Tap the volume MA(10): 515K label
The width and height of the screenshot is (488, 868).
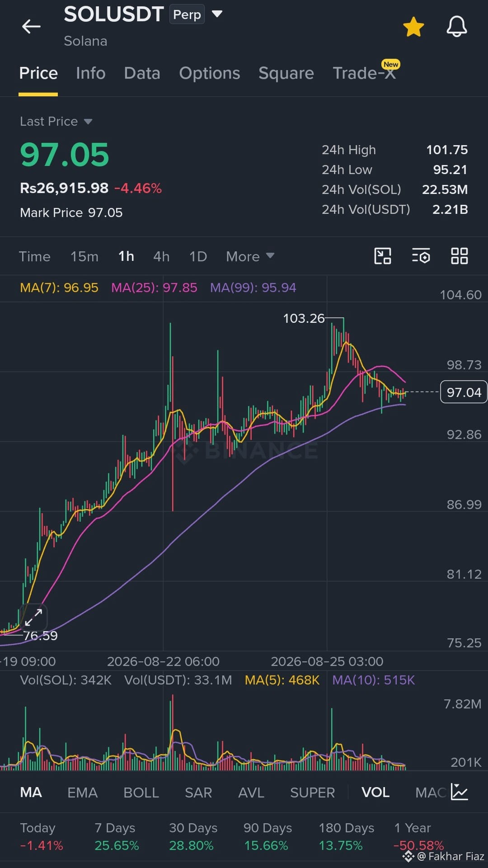click(x=373, y=680)
